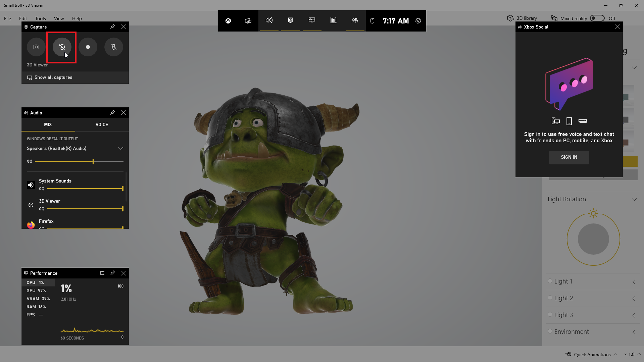Switch to the VOICE tab

[x=102, y=124]
